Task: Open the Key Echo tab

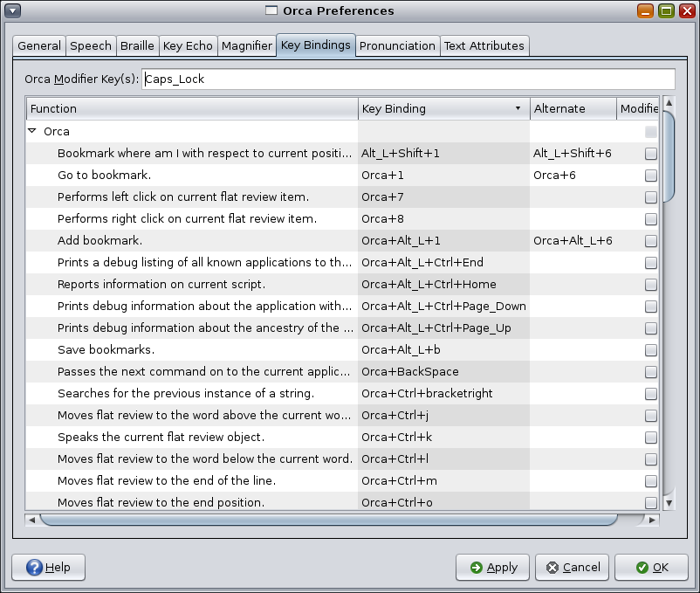Action: [x=188, y=46]
